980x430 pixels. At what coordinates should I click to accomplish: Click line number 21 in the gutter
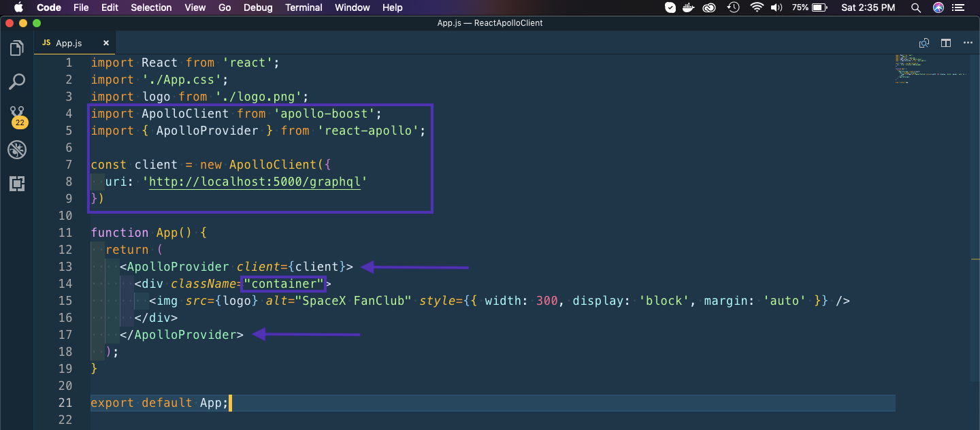pyautogui.click(x=65, y=403)
